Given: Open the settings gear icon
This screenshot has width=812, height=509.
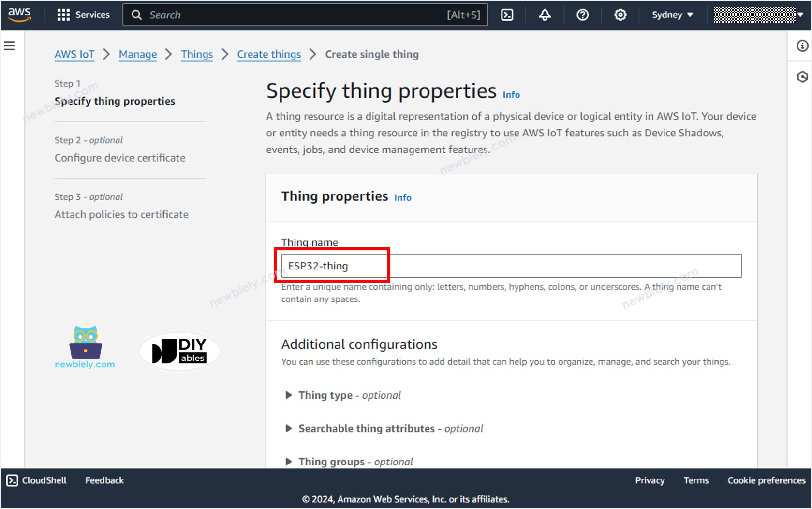Looking at the screenshot, I should click(x=620, y=15).
